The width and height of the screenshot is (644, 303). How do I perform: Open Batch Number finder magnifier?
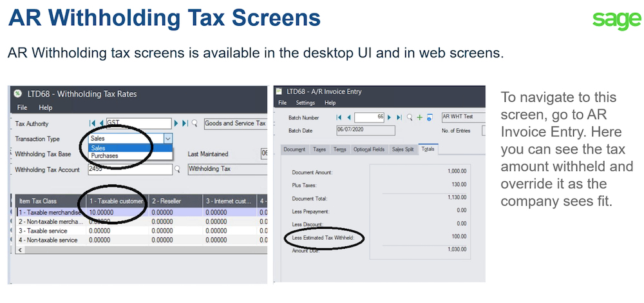pyautogui.click(x=410, y=117)
